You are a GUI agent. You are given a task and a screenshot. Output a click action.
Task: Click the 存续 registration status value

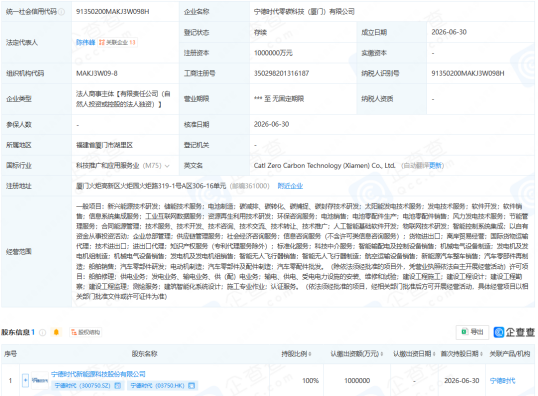pos(260,32)
